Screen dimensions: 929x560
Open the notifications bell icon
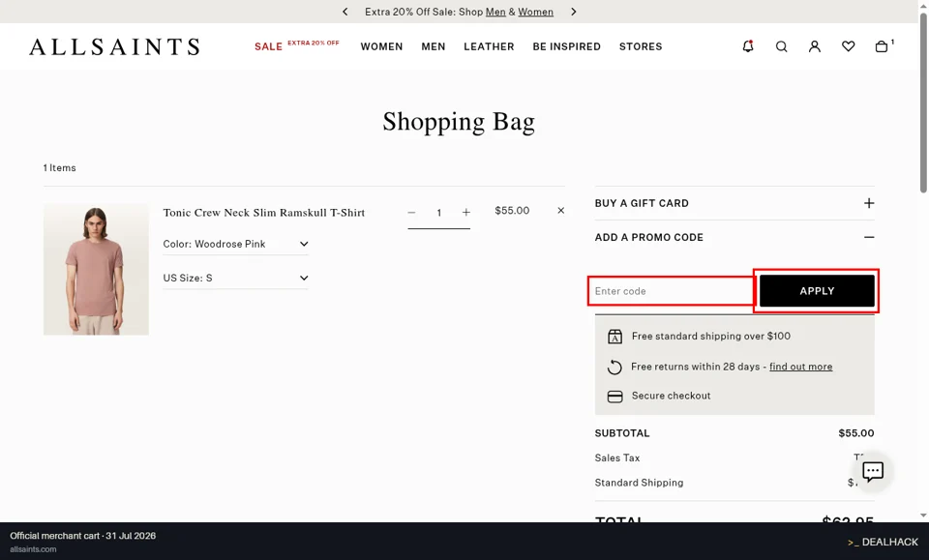[748, 46]
